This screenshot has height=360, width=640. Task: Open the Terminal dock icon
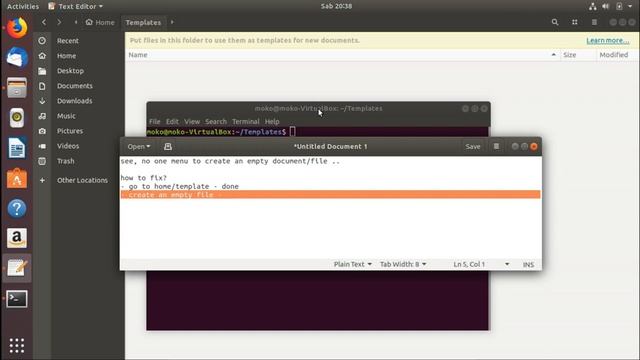click(x=17, y=299)
